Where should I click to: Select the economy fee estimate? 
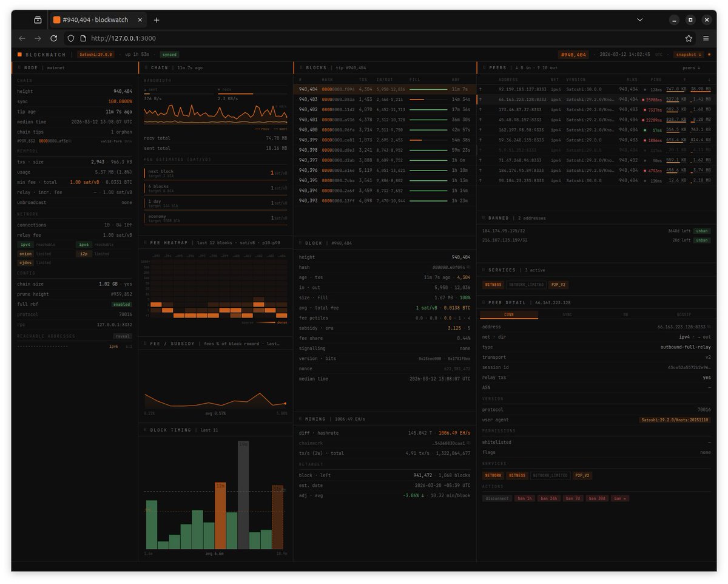[215, 217]
